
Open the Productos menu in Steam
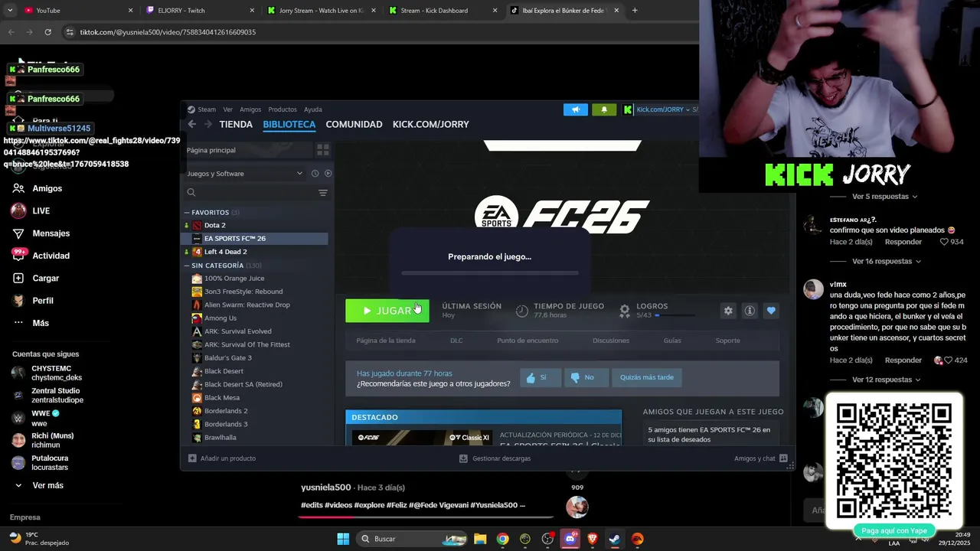(x=283, y=109)
